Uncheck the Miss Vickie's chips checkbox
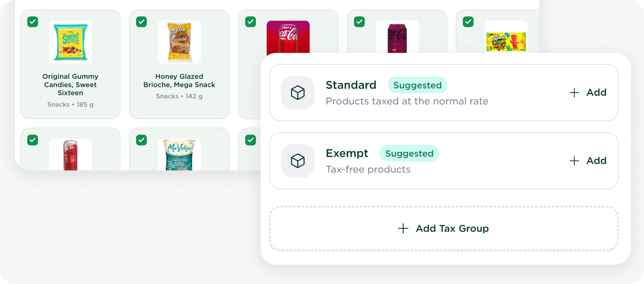The image size is (644, 284). [x=142, y=140]
